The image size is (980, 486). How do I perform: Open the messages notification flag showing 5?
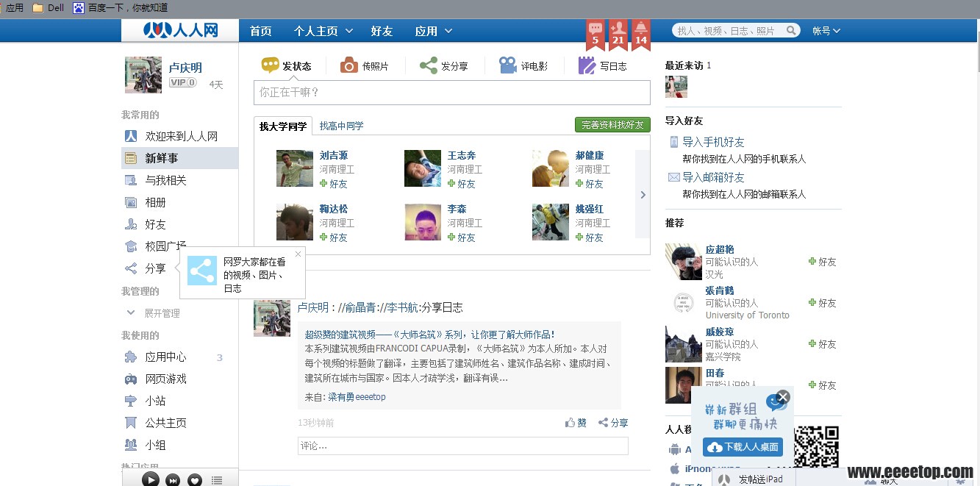595,35
